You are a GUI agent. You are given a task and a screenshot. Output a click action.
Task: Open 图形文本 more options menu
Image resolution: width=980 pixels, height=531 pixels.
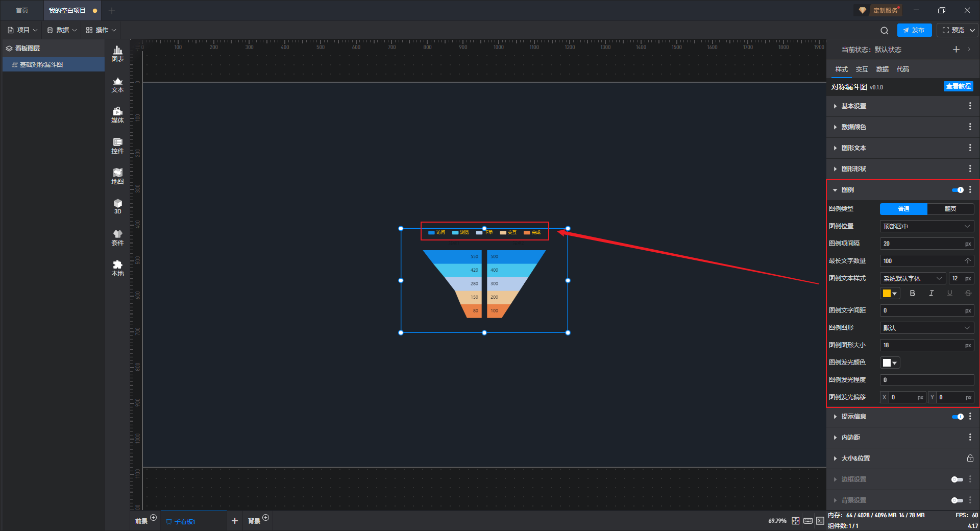pos(970,148)
